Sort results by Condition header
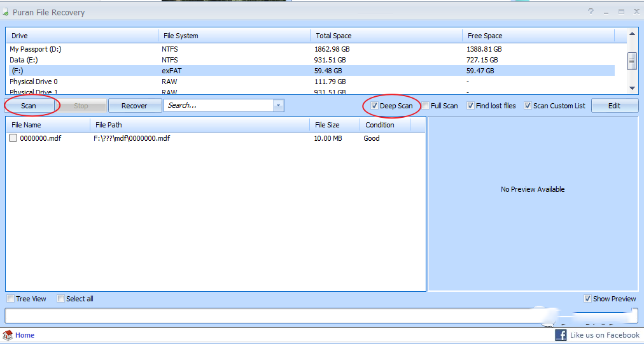Screen dimensions: 644x344 tap(385, 125)
